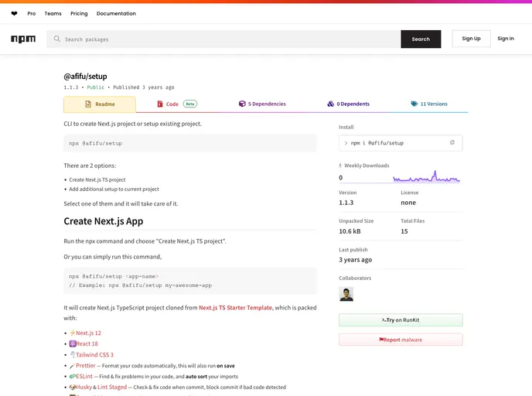Click the npx @afifu/setup code block

(x=190, y=143)
